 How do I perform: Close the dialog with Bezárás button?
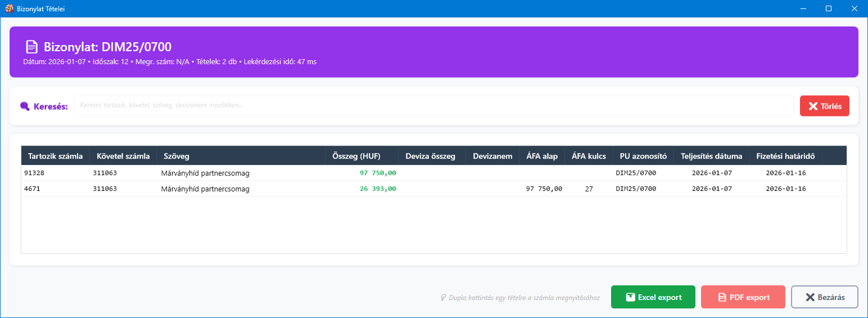point(824,297)
